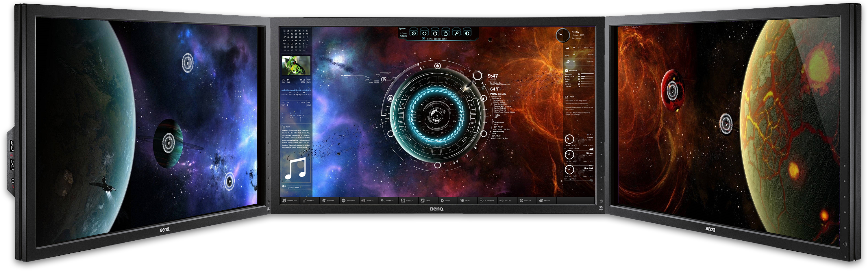
Task: Click the gear icon next to Processes
Action: pyautogui.click(x=567, y=70)
